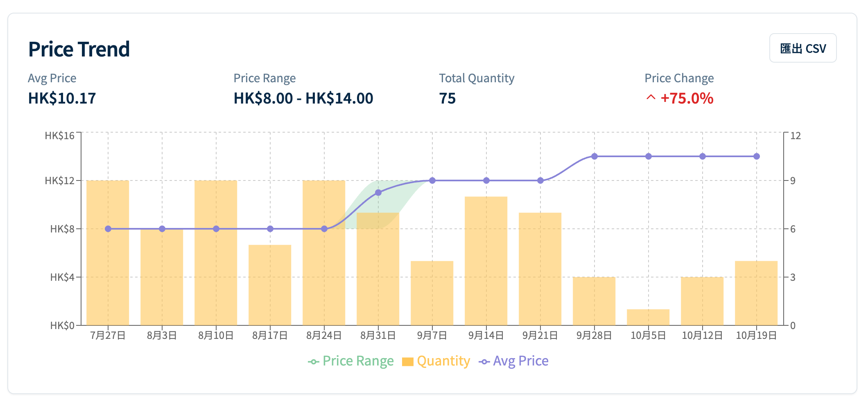The height and width of the screenshot is (406, 868).
Task: Click the Total Quantity label
Action: pos(477,78)
